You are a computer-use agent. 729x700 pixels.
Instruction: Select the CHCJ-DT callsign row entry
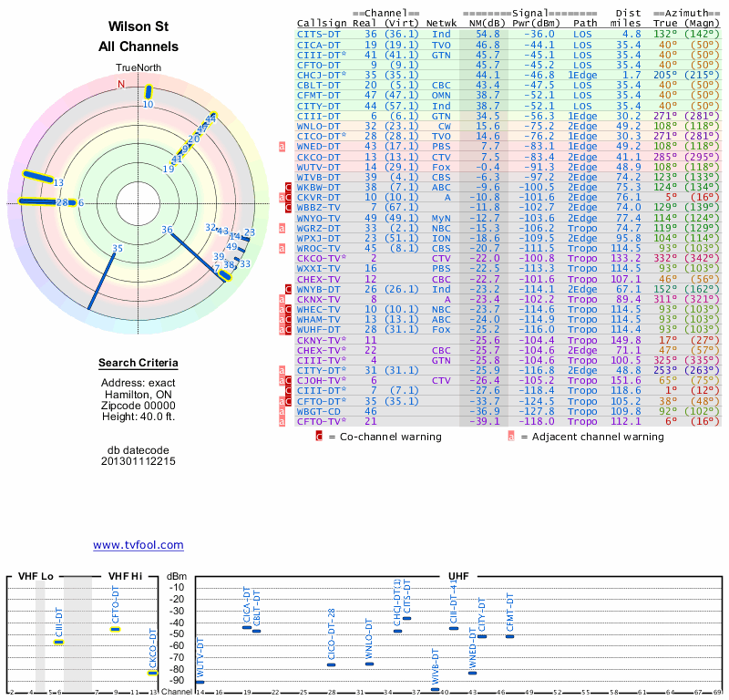[323, 74]
